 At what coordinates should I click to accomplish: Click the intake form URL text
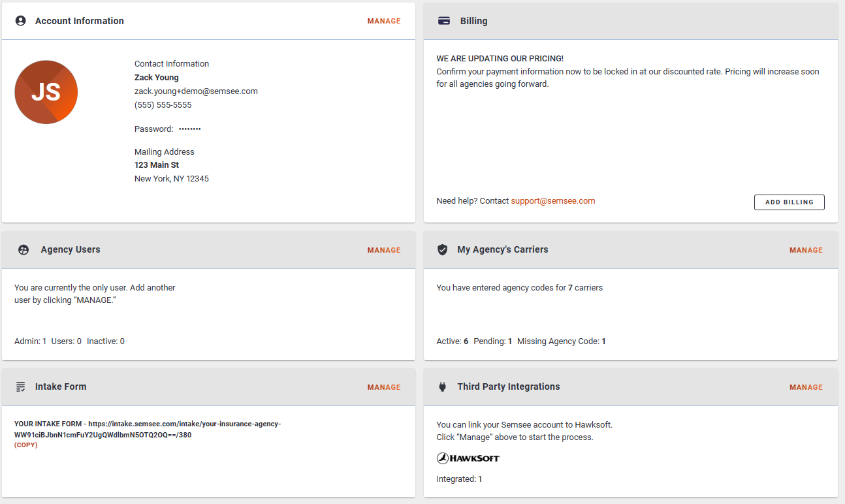[x=184, y=424]
